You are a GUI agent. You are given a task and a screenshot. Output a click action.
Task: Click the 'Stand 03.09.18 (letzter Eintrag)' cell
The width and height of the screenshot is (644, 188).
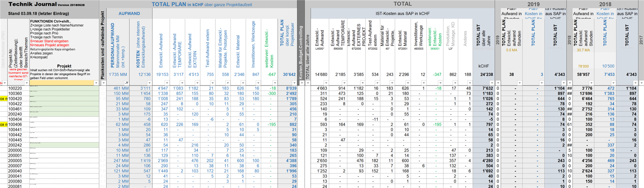pos(39,13)
